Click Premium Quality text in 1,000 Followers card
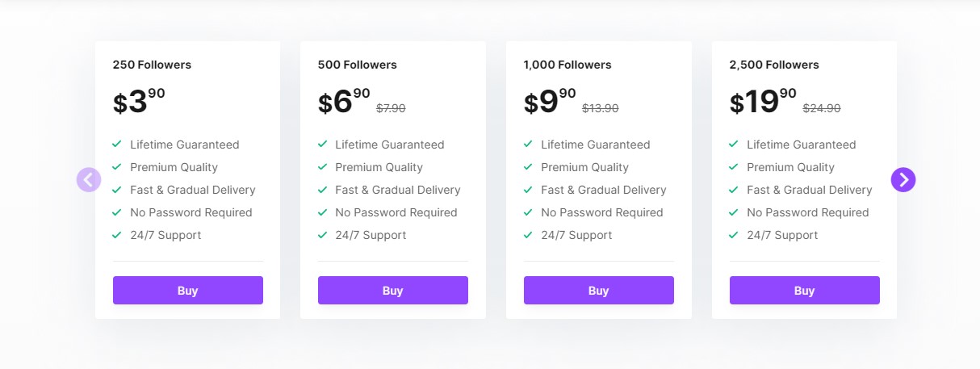The height and width of the screenshot is (369, 980). coord(584,167)
